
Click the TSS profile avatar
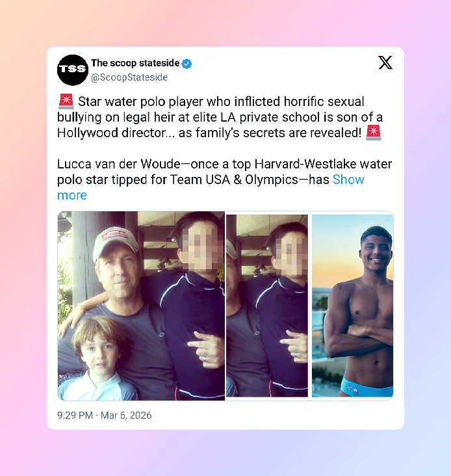[x=73, y=70]
